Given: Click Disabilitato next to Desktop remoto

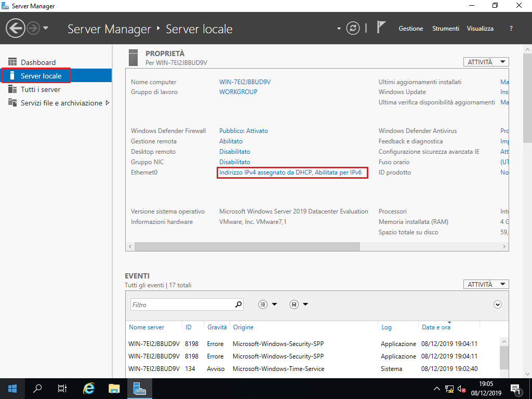Looking at the screenshot, I should pos(234,152).
